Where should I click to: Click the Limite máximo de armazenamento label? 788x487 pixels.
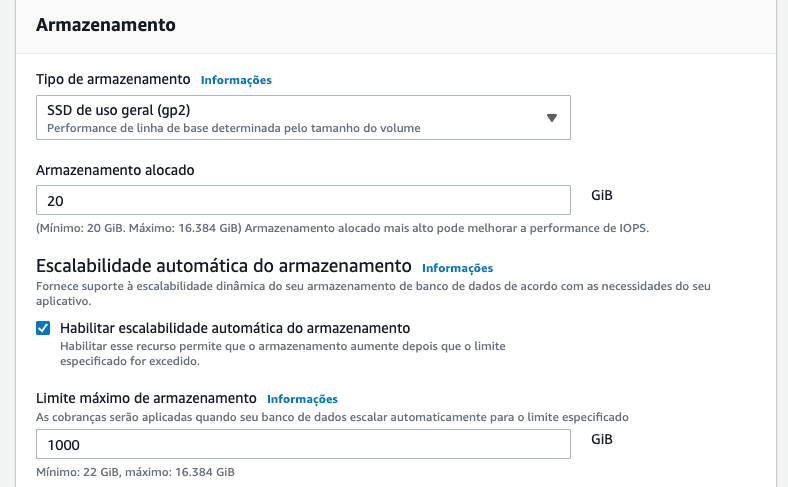coord(146,398)
